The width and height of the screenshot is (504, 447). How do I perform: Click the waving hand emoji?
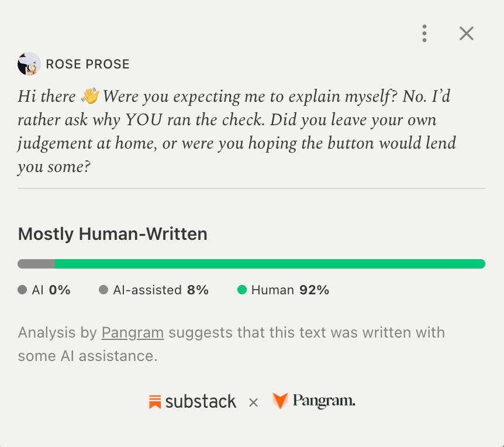90,96
